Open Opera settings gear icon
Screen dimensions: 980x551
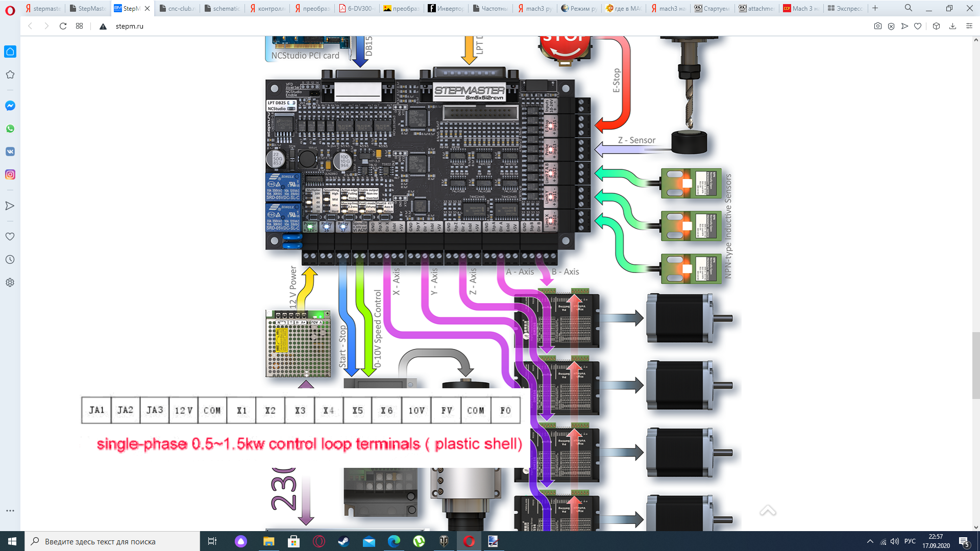click(10, 283)
